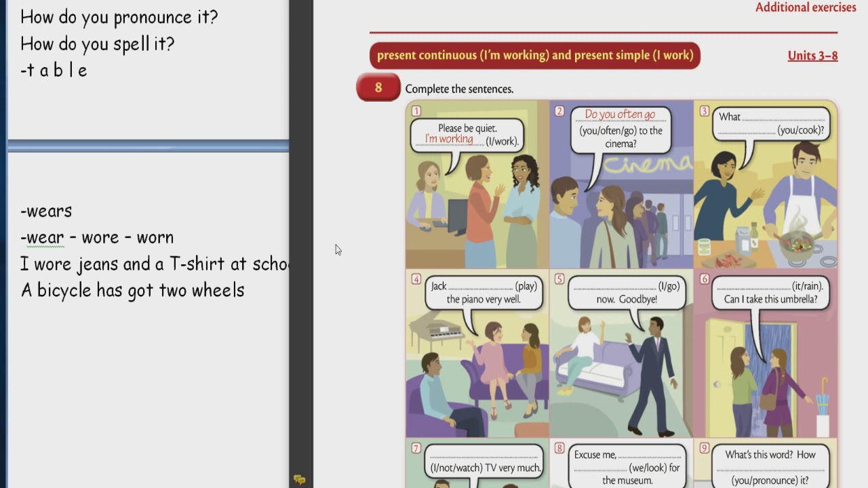
Task: Click the line 'How do you spell it?'
Action: tap(97, 44)
